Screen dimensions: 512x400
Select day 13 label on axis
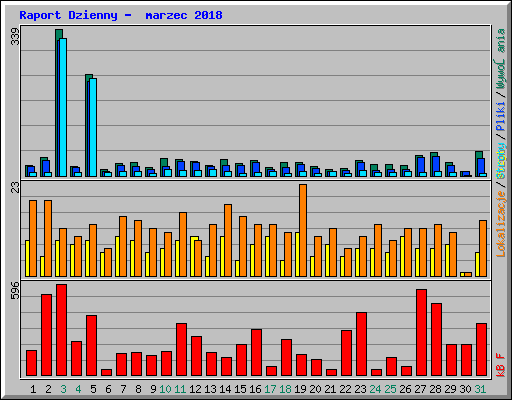click(x=210, y=389)
